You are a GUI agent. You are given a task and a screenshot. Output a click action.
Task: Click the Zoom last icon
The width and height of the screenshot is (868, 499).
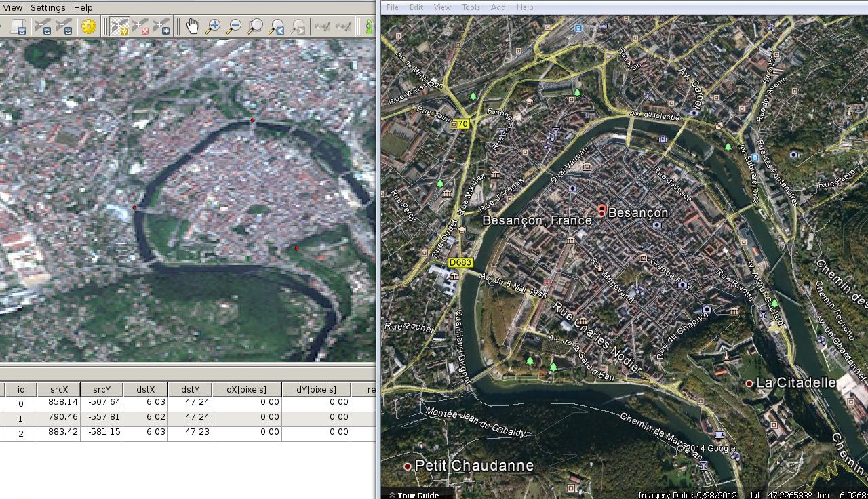[x=276, y=27]
